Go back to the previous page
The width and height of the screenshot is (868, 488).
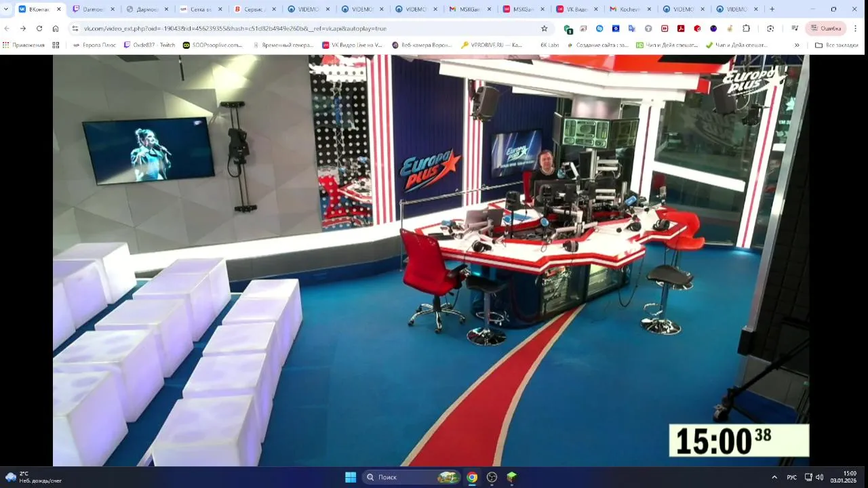pyautogui.click(x=7, y=28)
